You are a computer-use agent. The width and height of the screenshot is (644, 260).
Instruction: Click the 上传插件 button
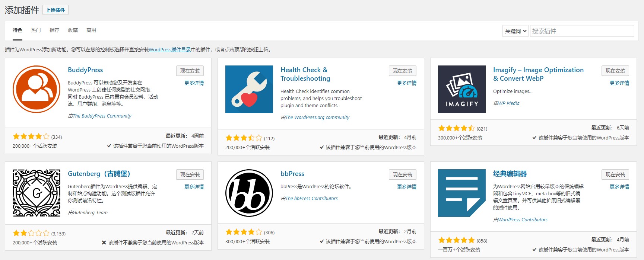tap(55, 10)
